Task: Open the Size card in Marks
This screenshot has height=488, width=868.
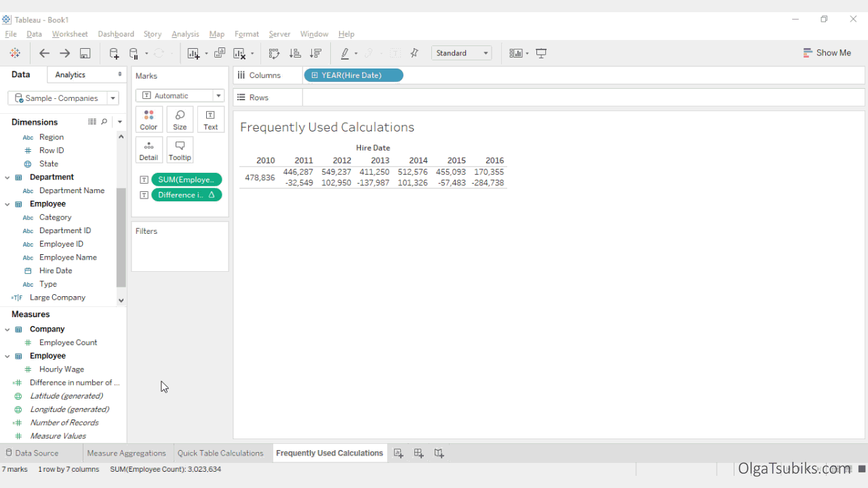Action: click(180, 119)
